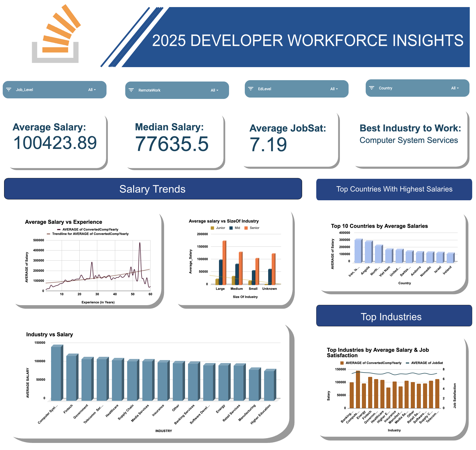Click the Median Salary scorecard value
This screenshot has height=450, width=476.
point(172,144)
